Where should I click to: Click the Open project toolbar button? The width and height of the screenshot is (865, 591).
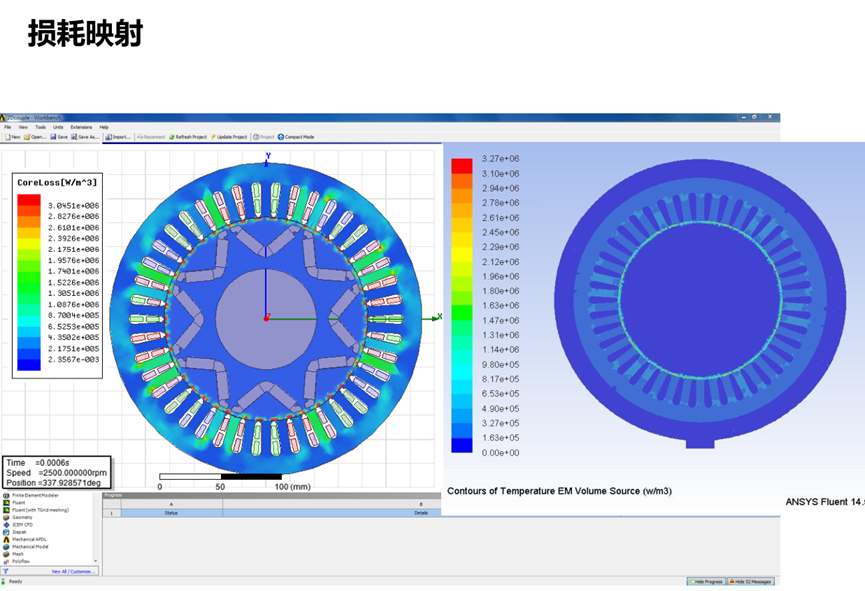pyautogui.click(x=35, y=137)
